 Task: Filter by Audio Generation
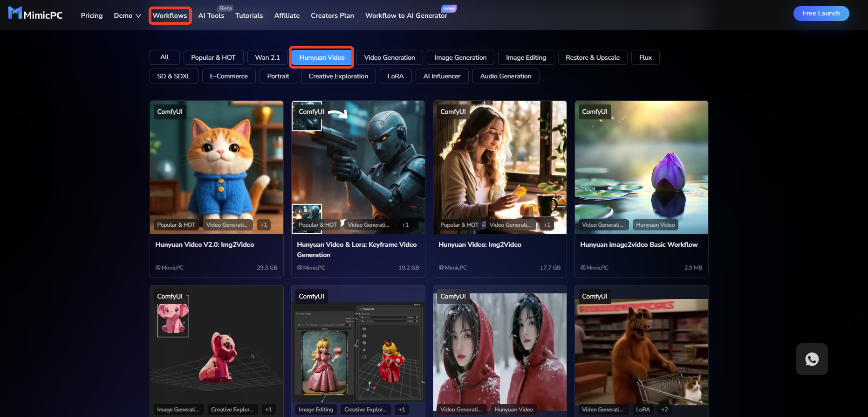(x=506, y=76)
